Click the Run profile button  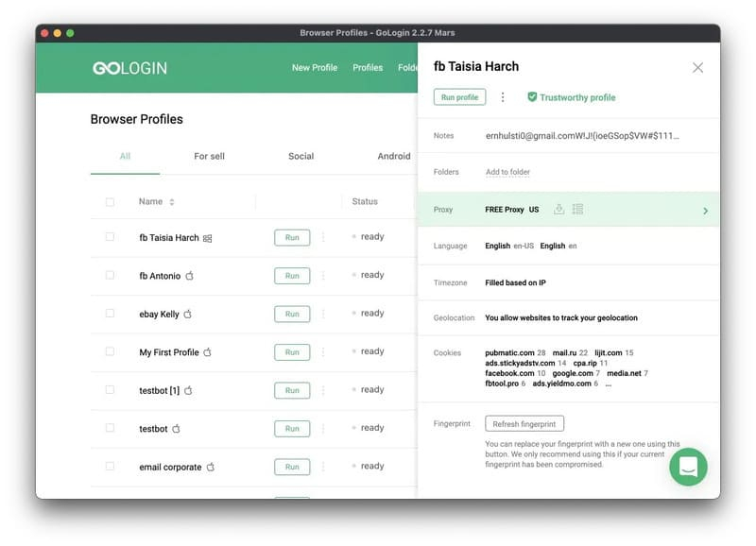tap(459, 97)
